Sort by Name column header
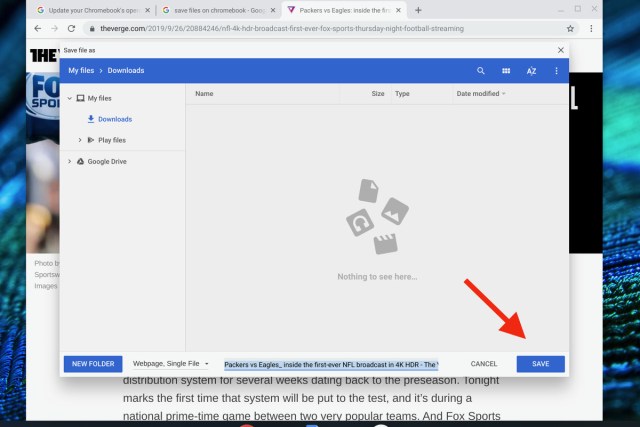The height and width of the screenshot is (427, 640). click(x=204, y=93)
